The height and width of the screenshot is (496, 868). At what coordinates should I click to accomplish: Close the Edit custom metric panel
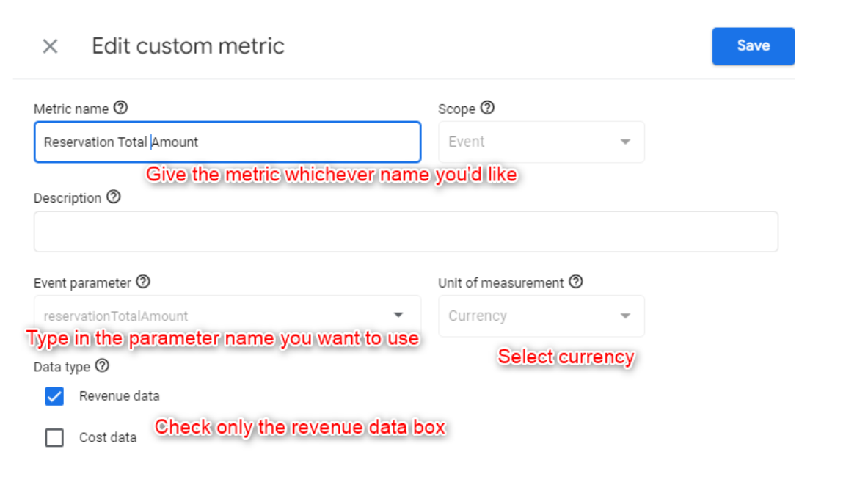click(x=51, y=46)
